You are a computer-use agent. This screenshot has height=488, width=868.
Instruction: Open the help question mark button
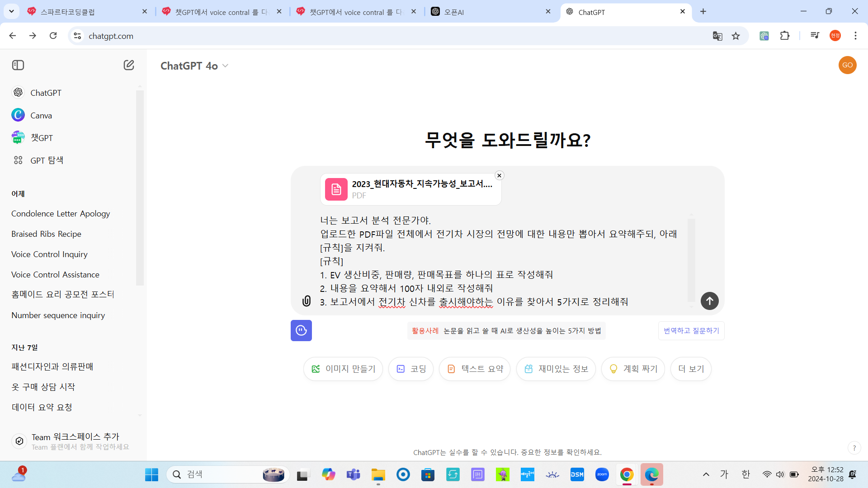[x=854, y=448]
